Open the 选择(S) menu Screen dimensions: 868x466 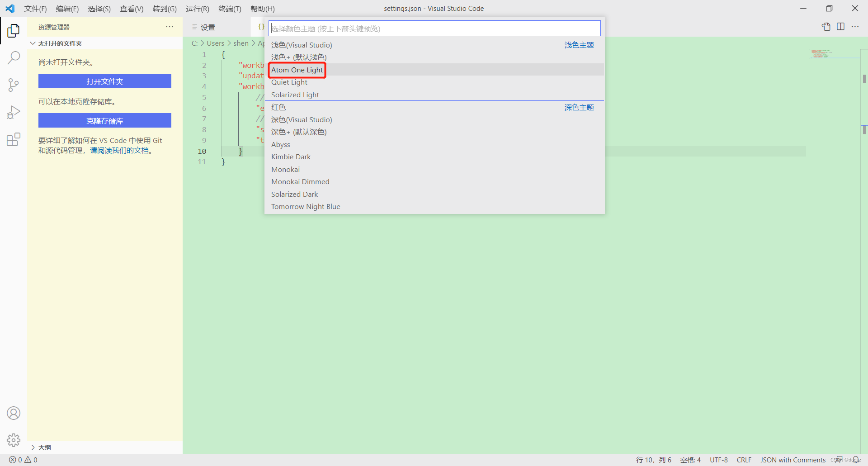(x=99, y=9)
